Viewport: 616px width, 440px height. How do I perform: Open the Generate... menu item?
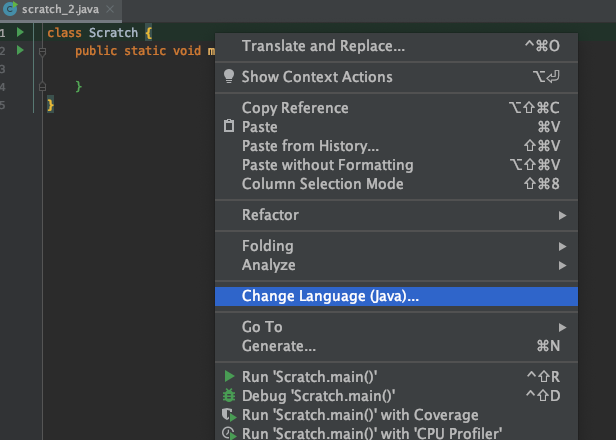coord(396,346)
